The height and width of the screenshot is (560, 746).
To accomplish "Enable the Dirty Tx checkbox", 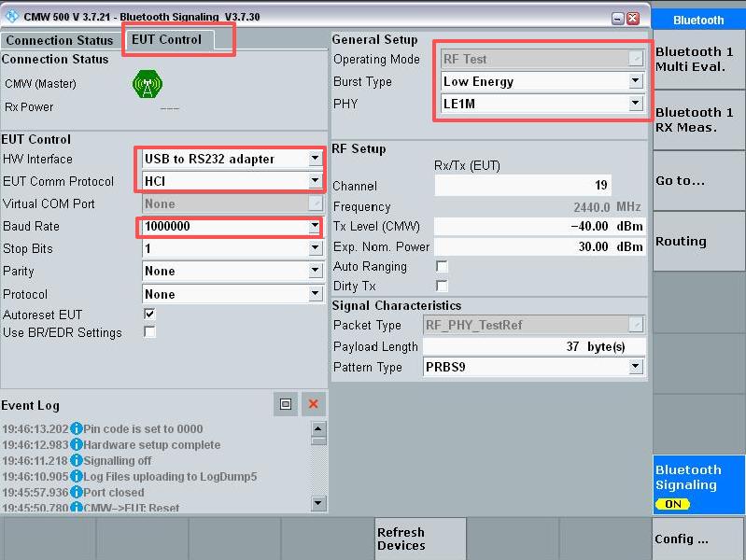I will point(442,286).
